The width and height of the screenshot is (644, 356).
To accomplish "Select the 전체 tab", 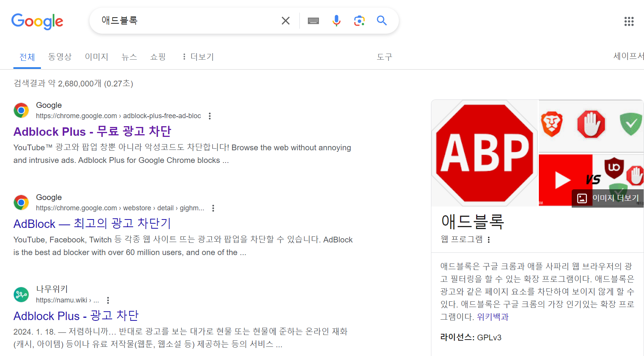I will pyautogui.click(x=27, y=57).
